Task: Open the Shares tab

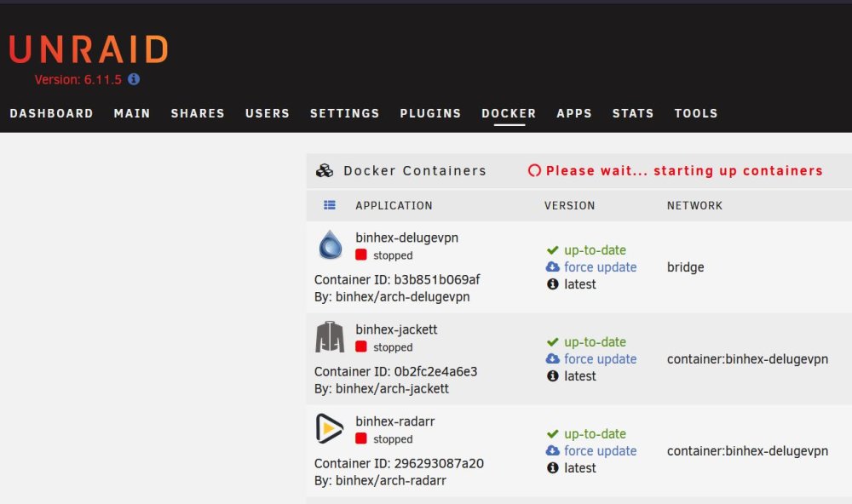Action: click(198, 113)
